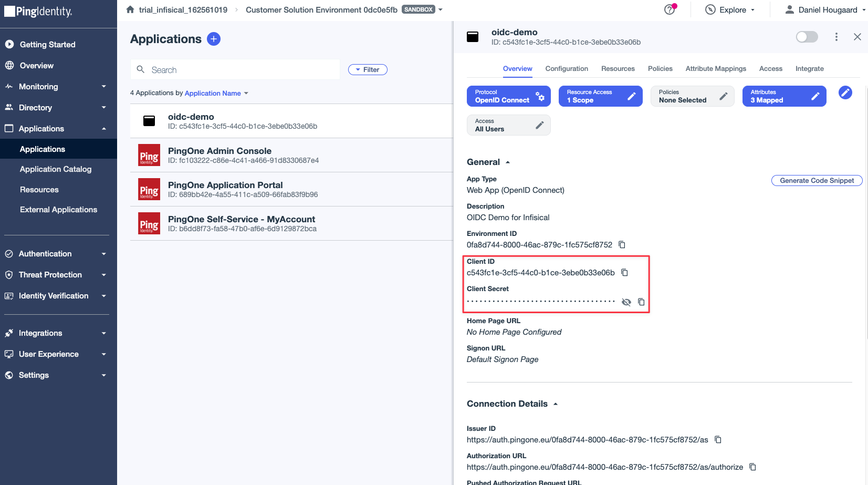Close the oidc-demo details panel

tap(857, 37)
